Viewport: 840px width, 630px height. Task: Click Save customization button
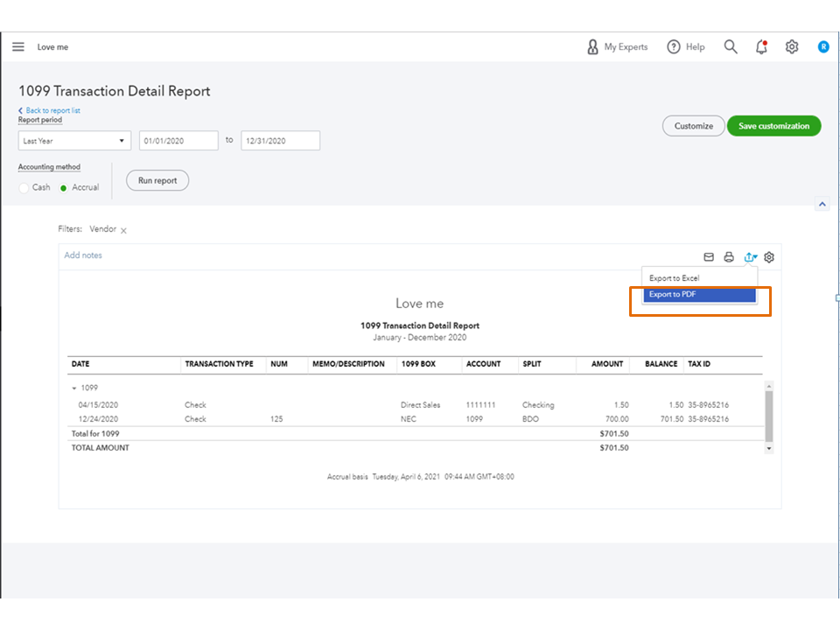(x=773, y=126)
